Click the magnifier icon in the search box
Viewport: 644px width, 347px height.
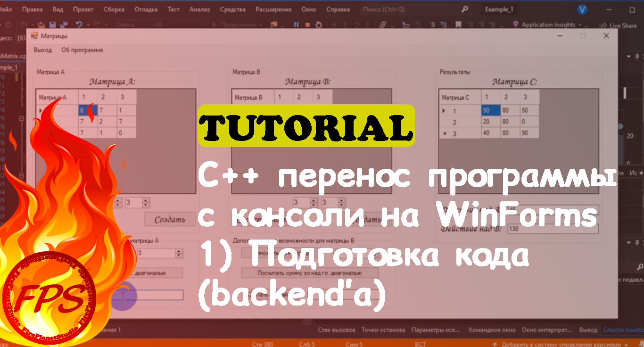pos(465,9)
